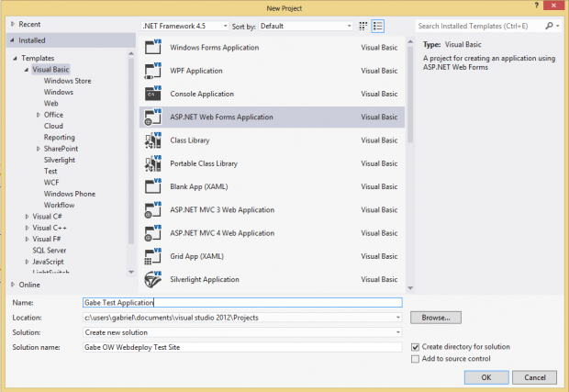
Task: Select the Grid App (XAML) template text
Action: [x=197, y=256]
